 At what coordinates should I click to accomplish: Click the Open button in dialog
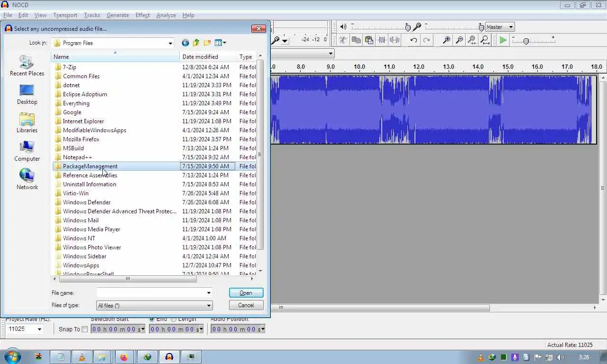coord(246,293)
